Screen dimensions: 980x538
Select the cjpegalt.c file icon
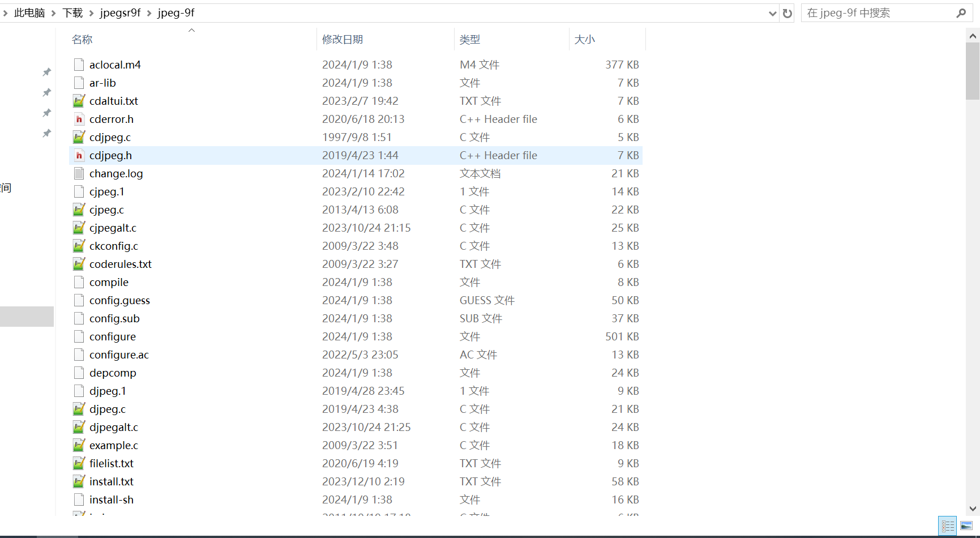pos(79,228)
